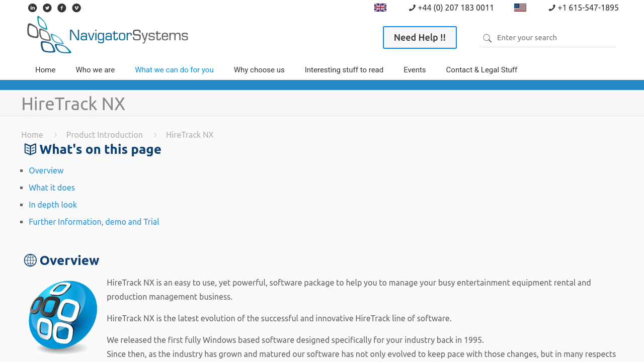
Task: Open the Facebook social icon
Action: (x=62, y=8)
